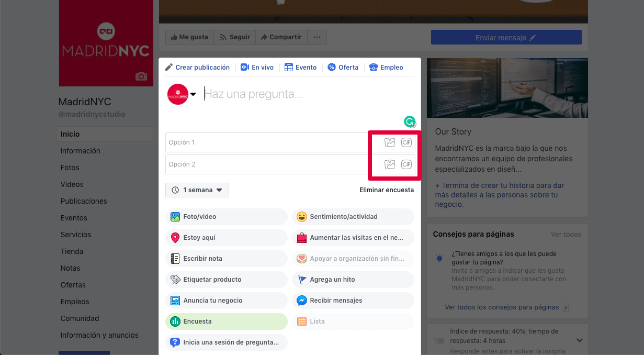This screenshot has height=355, width=644.
Task: Open Ofertas in the page sidebar
Action: pos(73,285)
